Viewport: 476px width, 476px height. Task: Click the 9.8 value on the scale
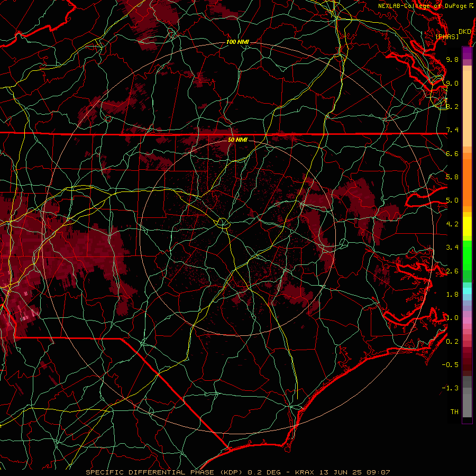(x=452, y=59)
